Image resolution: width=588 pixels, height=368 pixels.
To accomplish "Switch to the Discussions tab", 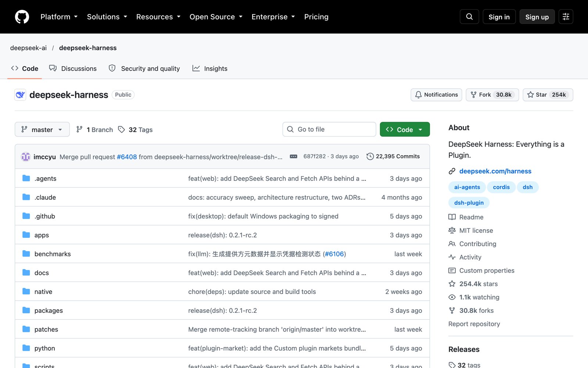I will pyautogui.click(x=73, y=68).
